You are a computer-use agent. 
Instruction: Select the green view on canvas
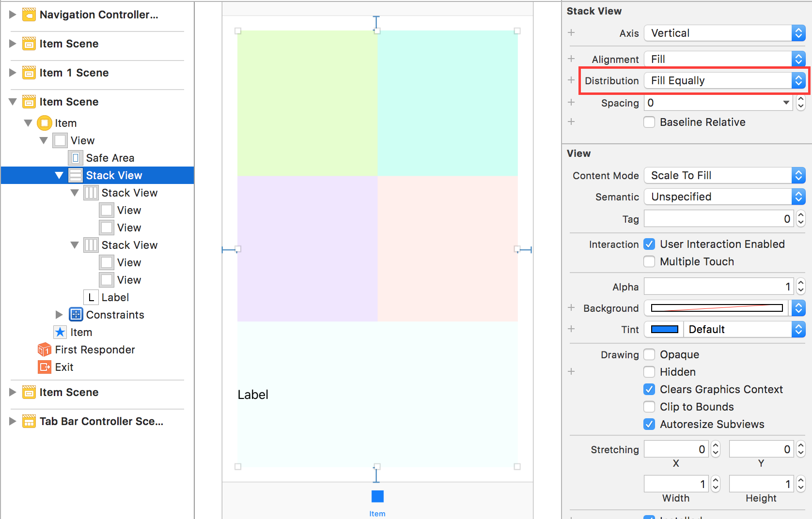(x=307, y=103)
